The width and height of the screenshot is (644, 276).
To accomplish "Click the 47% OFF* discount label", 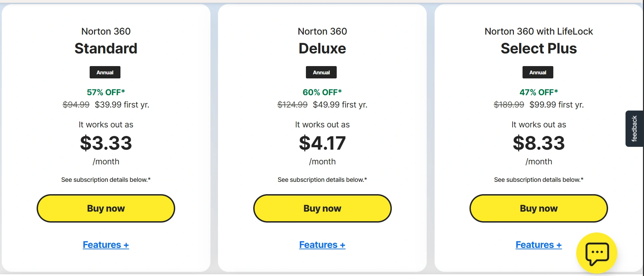I will (x=539, y=92).
